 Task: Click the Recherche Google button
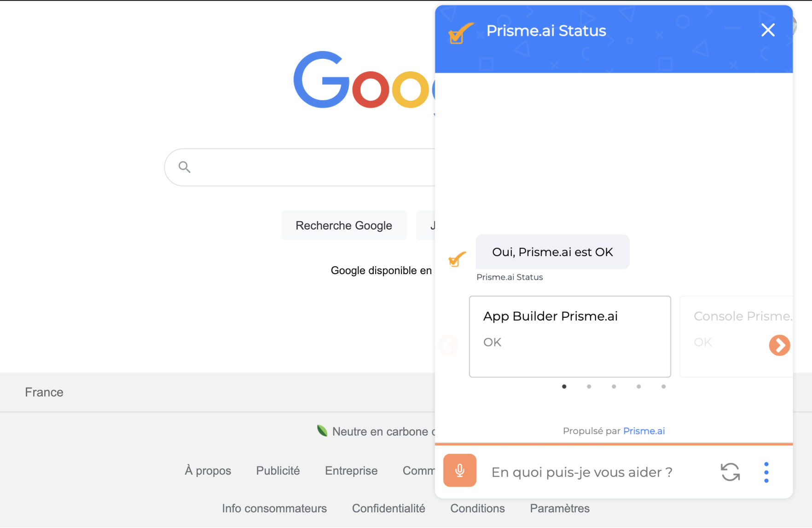[x=344, y=225]
